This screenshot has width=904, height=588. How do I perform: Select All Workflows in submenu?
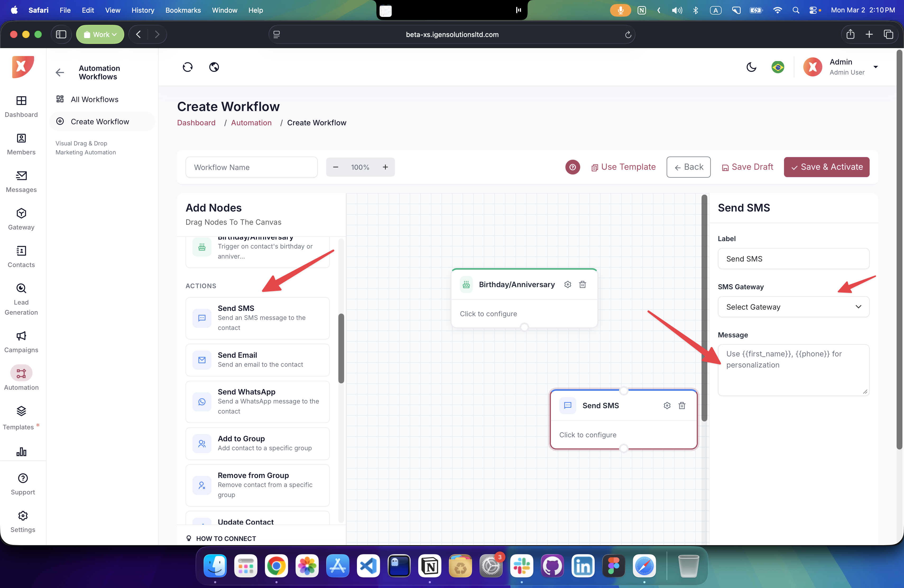tap(95, 99)
